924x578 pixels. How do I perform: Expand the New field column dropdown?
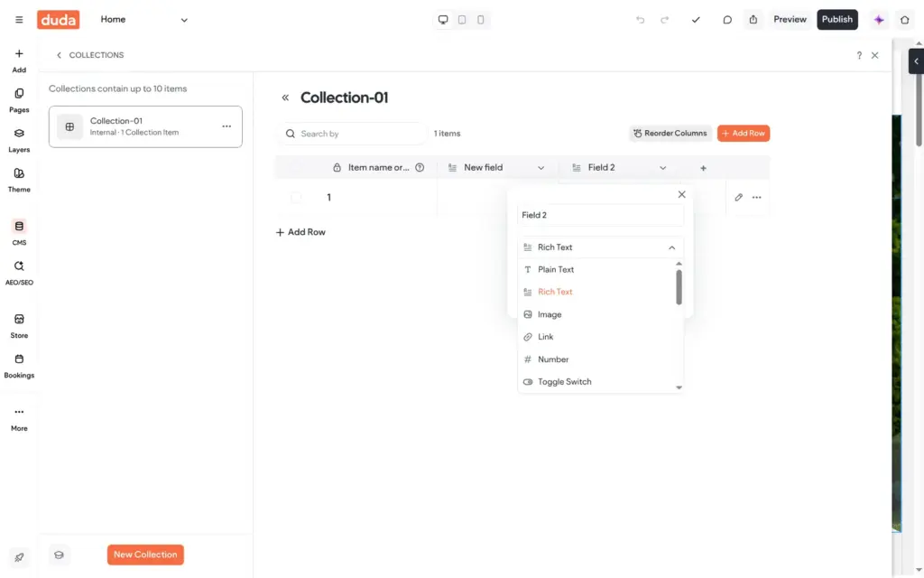[x=541, y=168]
